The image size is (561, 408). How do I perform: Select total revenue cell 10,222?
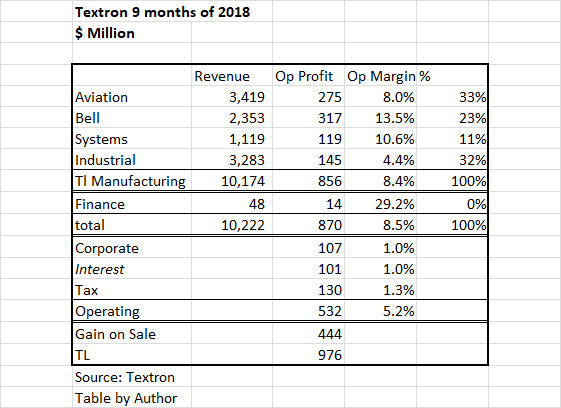(232, 225)
